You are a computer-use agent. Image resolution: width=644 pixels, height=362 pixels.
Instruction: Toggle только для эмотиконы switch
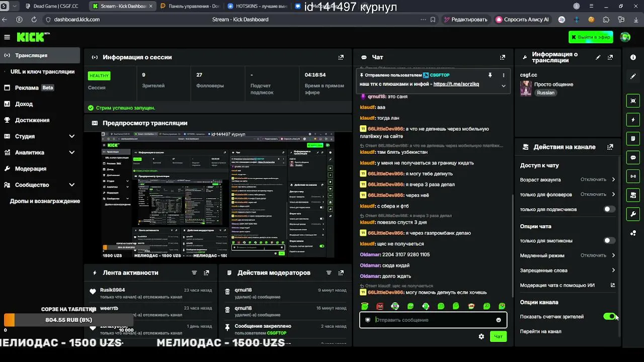pyautogui.click(x=609, y=240)
